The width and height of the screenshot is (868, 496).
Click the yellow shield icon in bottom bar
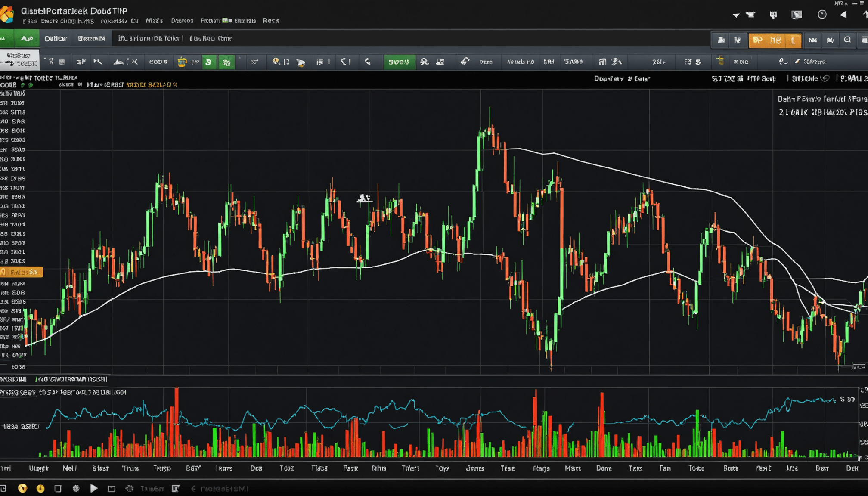tap(22, 488)
